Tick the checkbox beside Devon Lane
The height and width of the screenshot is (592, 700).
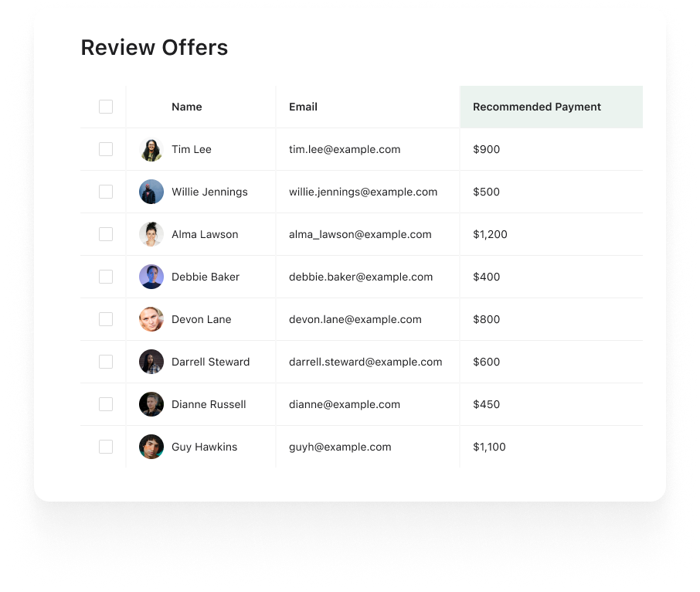[x=106, y=319]
